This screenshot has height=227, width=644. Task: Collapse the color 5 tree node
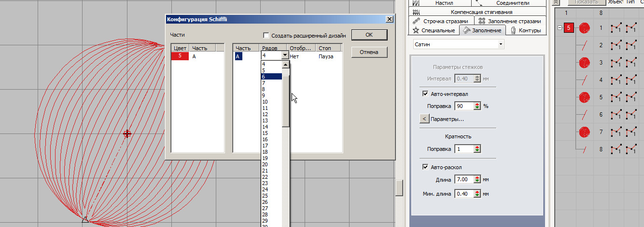click(560, 28)
